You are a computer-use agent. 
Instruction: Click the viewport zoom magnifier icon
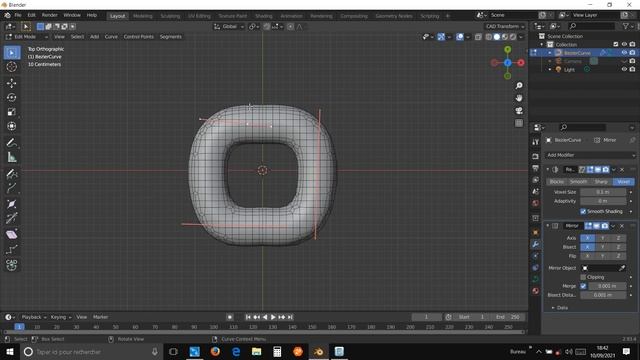coord(519,86)
